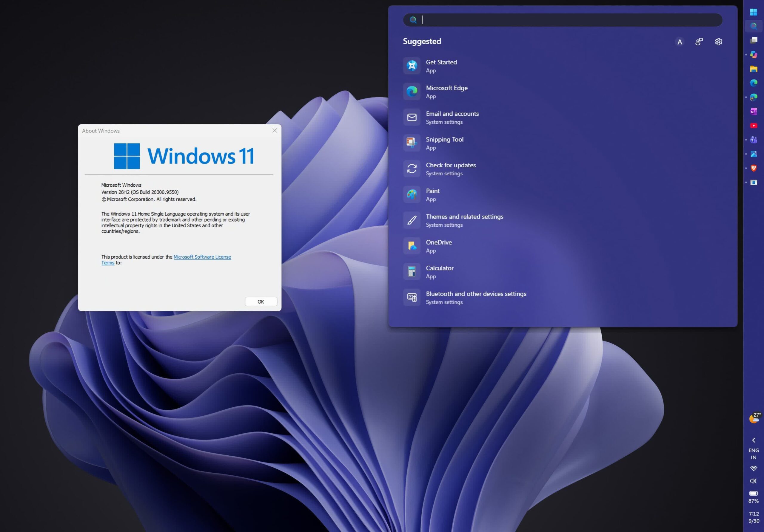Open the Wi-Fi network status icon
764x532 pixels.
[x=753, y=468]
